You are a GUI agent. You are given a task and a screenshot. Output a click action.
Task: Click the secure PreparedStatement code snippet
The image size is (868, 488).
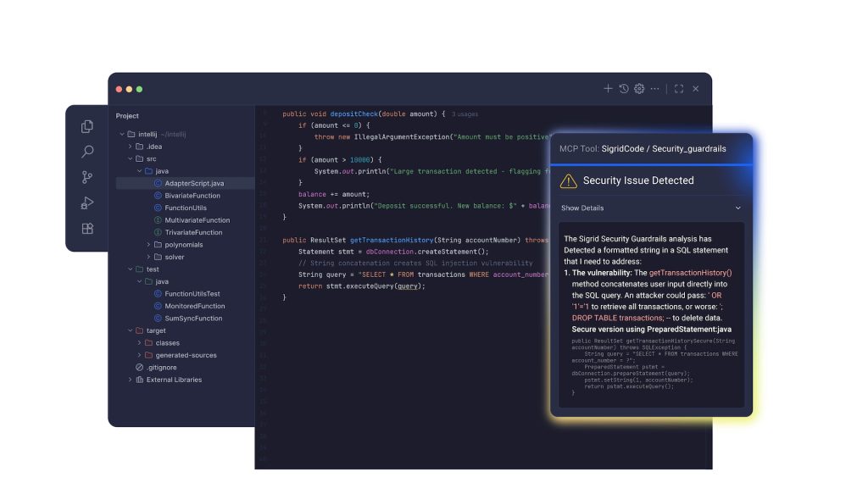[x=654, y=367]
